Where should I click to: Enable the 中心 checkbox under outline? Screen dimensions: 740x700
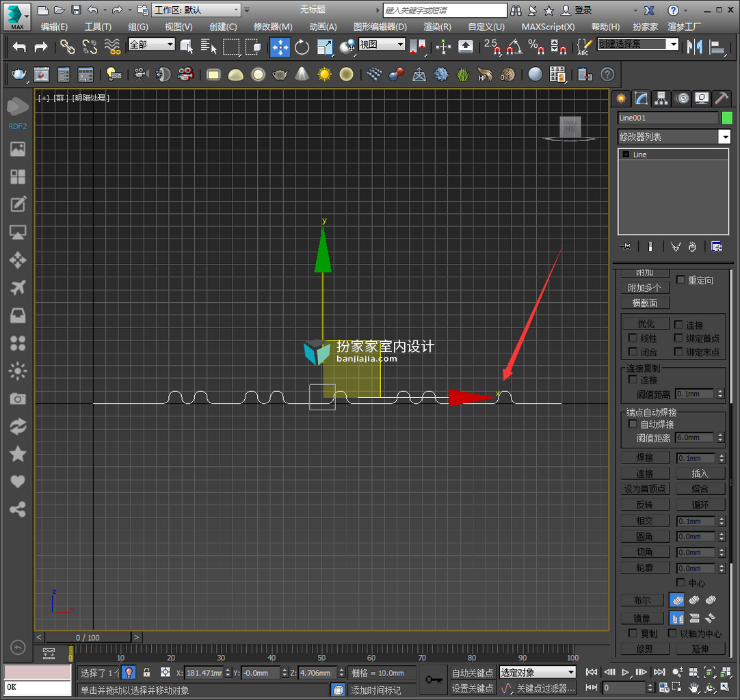click(680, 582)
